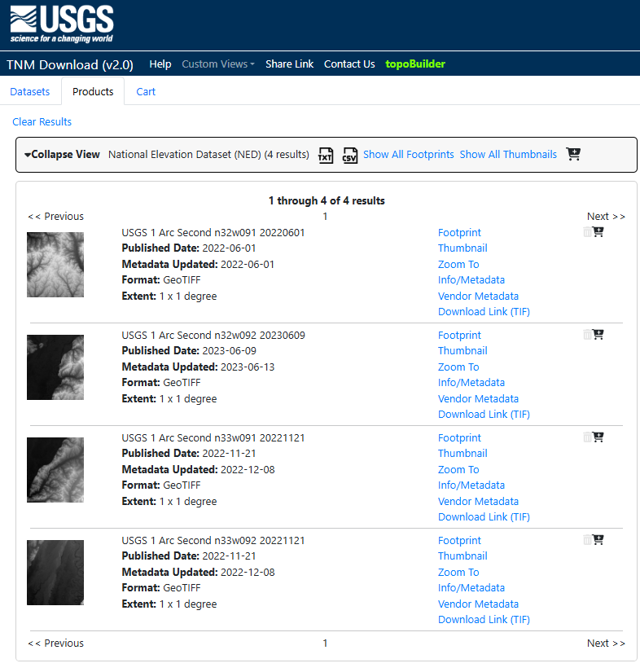Collapse the NED results view
Image resolution: width=640 pixels, height=672 pixels.
(62, 154)
